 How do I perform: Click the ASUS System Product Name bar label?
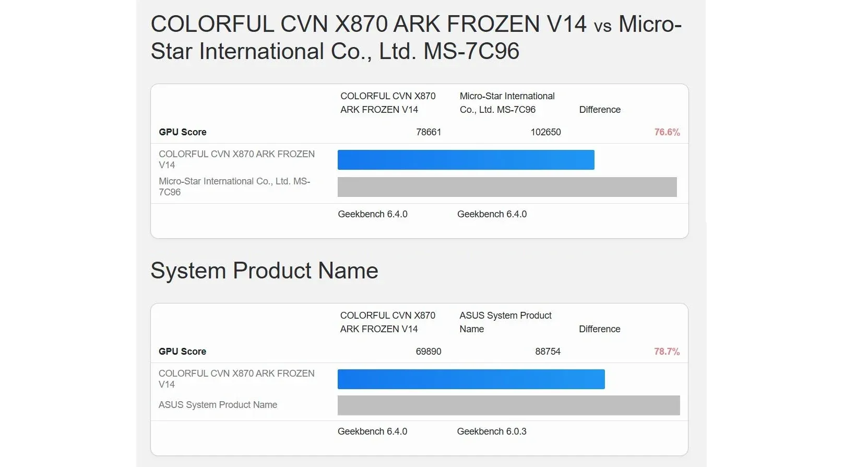click(x=218, y=405)
